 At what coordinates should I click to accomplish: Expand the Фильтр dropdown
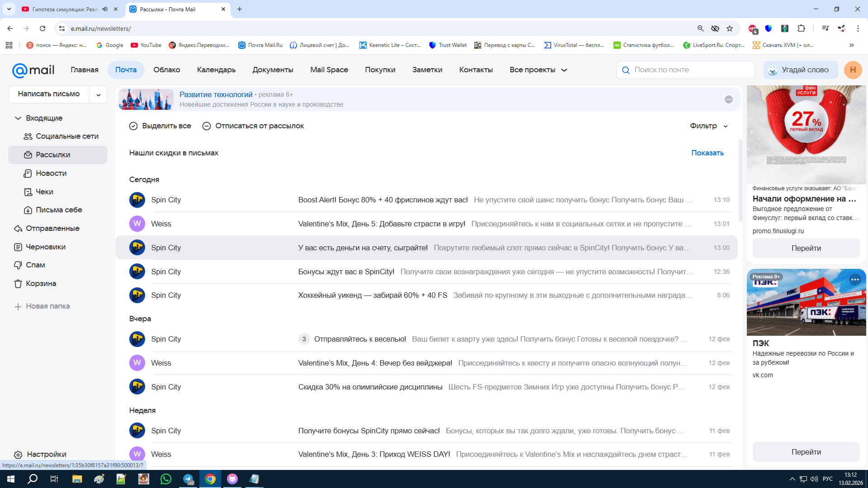pos(708,126)
